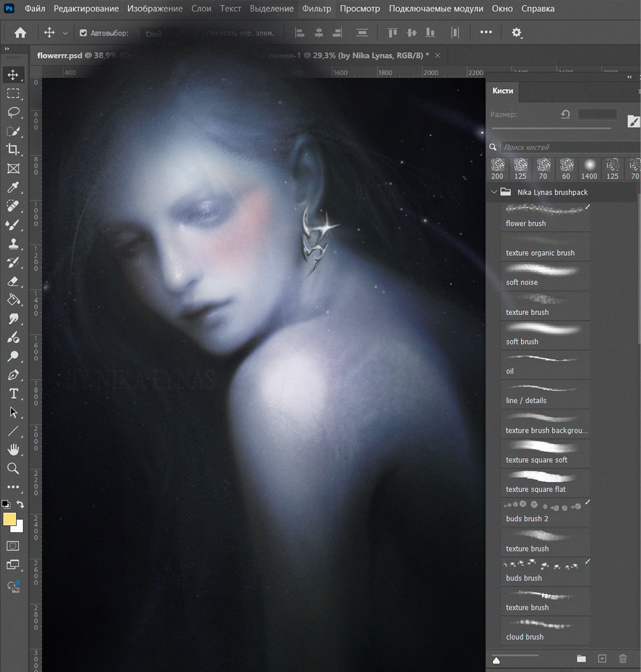
Task: Select the line / details brush preset
Action: (545, 395)
